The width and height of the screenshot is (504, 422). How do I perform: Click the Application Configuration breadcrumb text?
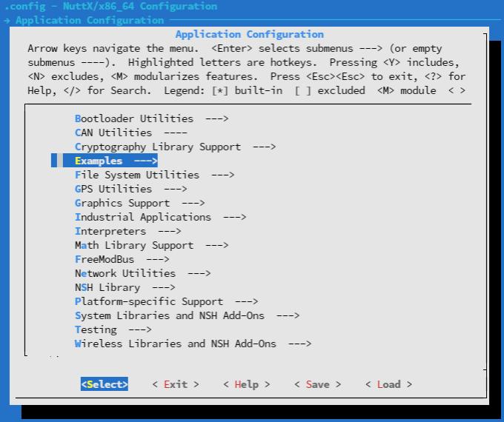tap(90, 20)
